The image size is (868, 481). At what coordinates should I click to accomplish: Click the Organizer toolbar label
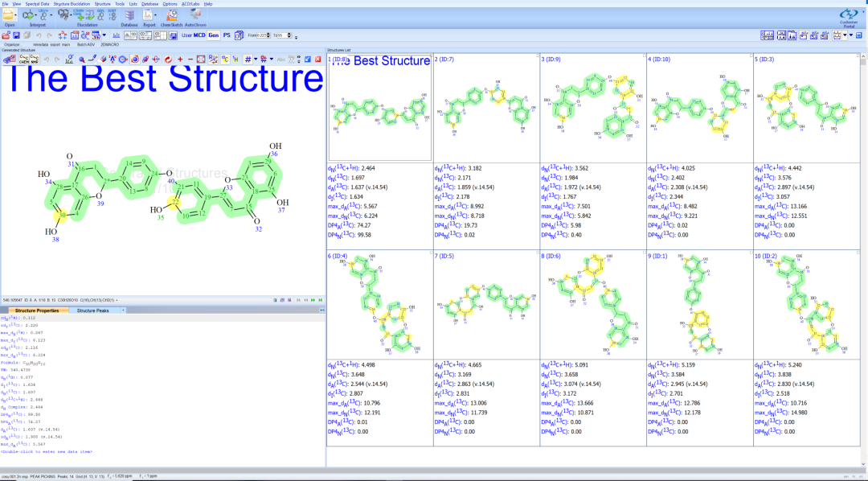tap(11, 44)
